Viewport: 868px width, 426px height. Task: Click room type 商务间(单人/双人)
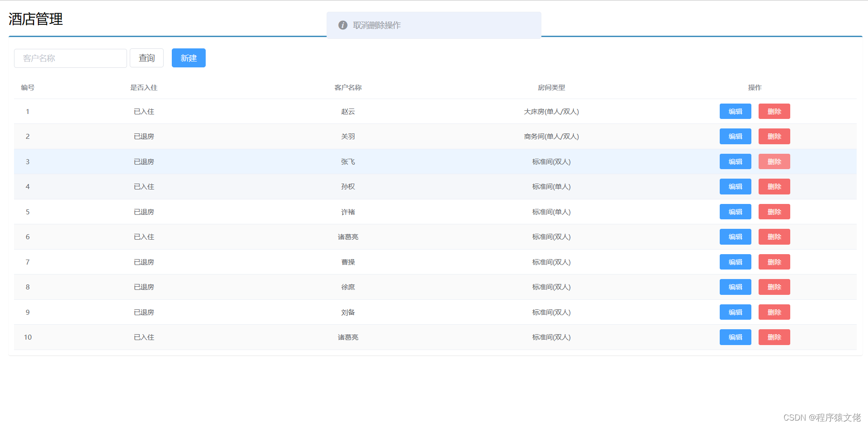coord(551,137)
